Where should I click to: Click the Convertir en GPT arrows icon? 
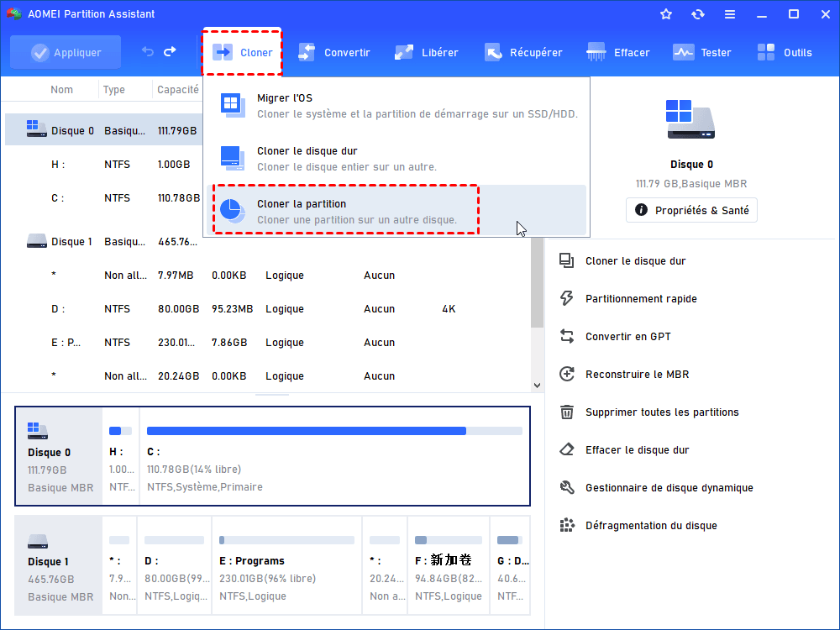click(567, 337)
